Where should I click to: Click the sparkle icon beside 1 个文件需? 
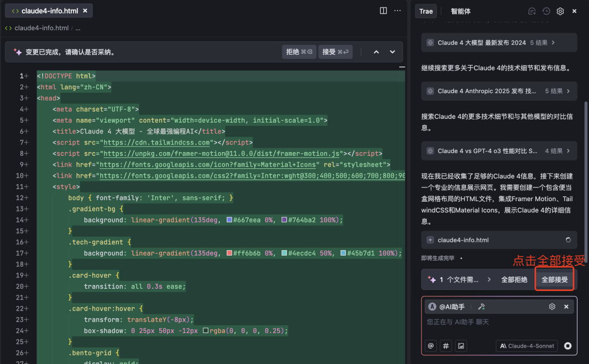[x=432, y=280]
